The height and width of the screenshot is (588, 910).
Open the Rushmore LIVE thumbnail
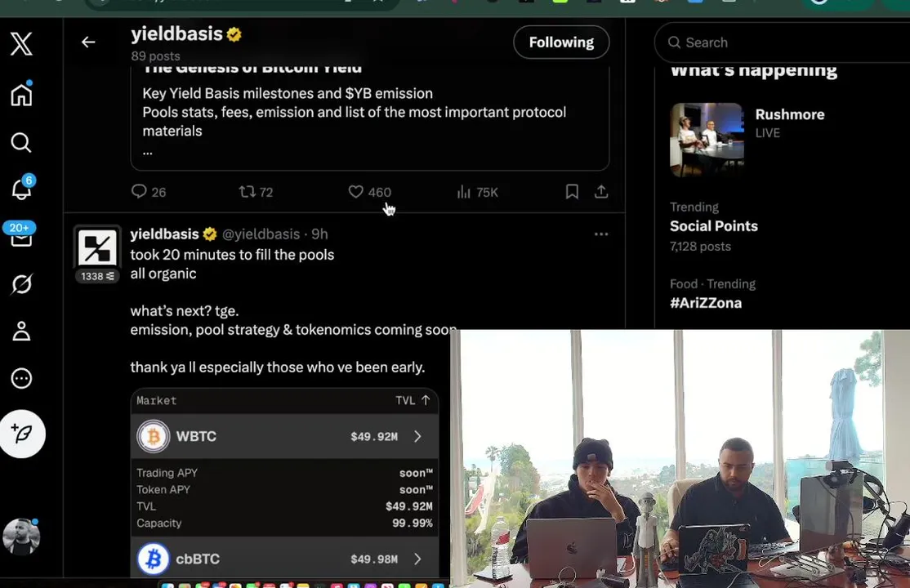[707, 140]
